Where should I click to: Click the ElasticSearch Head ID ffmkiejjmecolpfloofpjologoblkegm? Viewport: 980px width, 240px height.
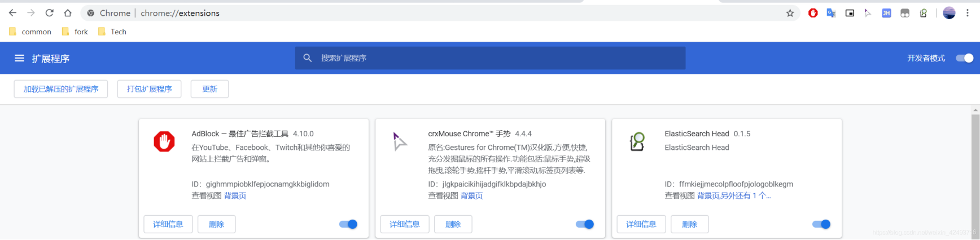736,184
